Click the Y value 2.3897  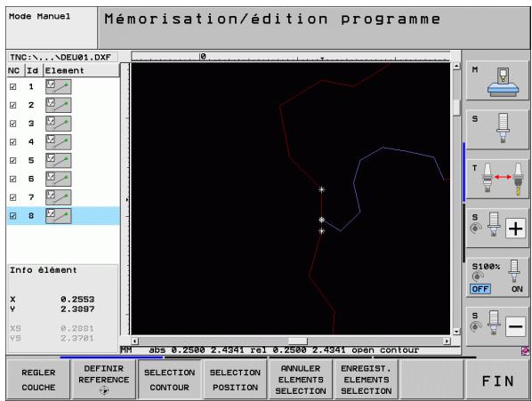77,309
